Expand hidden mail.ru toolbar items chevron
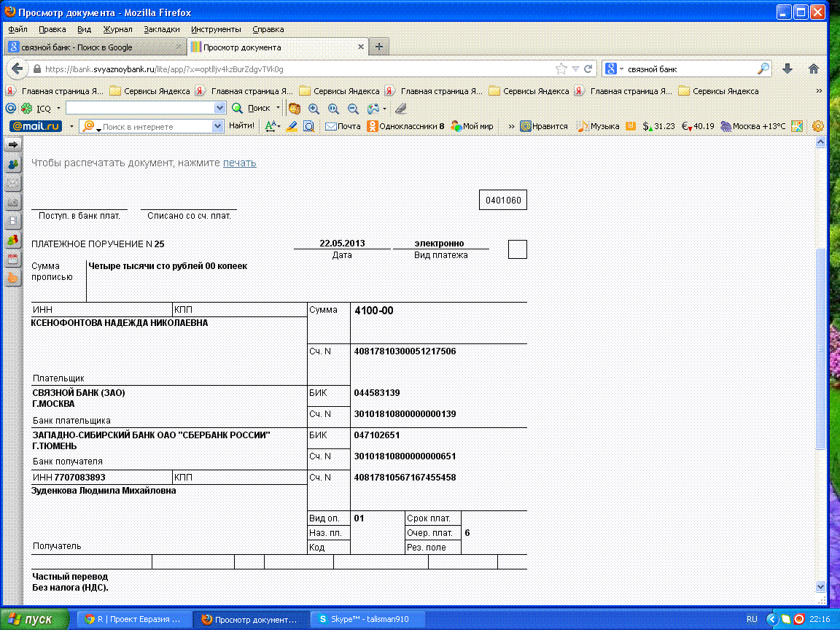Screen dimensions: 840x630 pyautogui.click(x=511, y=126)
